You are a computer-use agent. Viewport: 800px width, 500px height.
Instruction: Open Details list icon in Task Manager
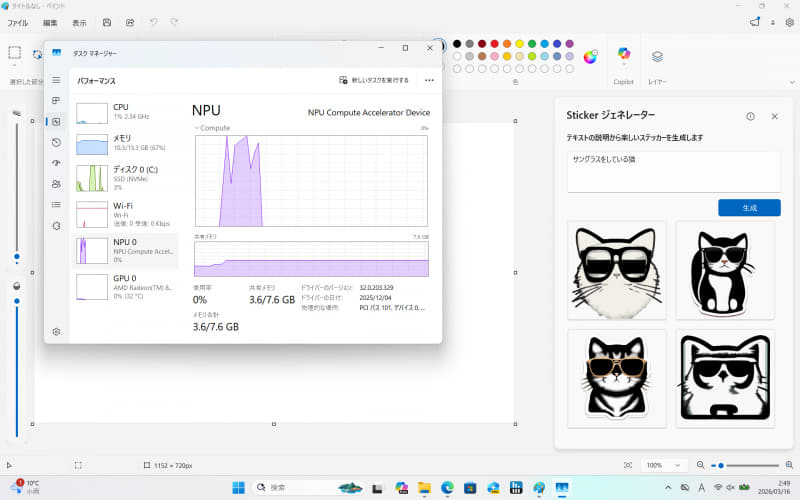[x=56, y=205]
